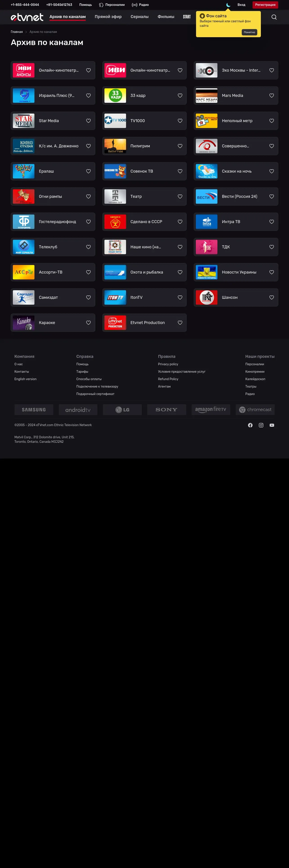Go to Прямой эфир section

click(x=108, y=17)
